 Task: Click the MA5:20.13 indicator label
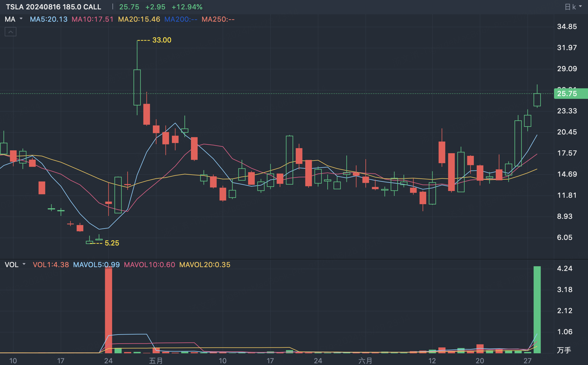point(49,19)
